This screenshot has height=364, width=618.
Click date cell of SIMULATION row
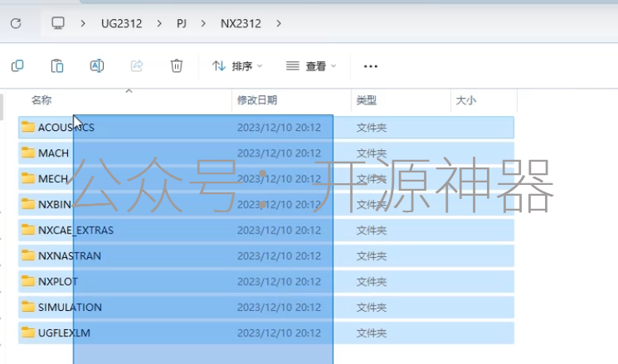click(x=279, y=308)
